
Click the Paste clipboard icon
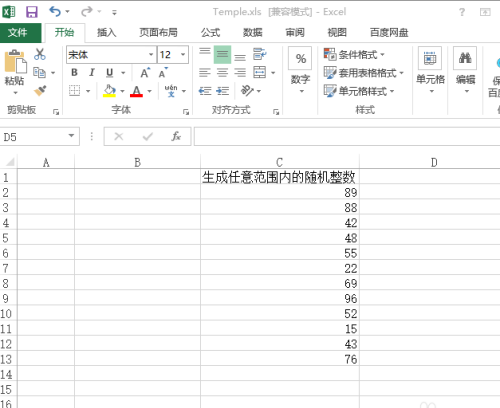(x=15, y=62)
